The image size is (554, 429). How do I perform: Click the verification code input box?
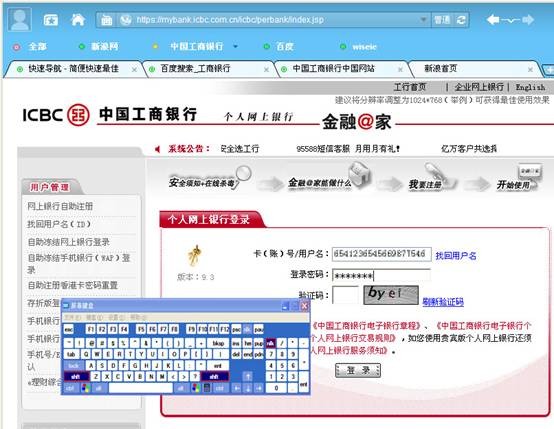pos(345,295)
